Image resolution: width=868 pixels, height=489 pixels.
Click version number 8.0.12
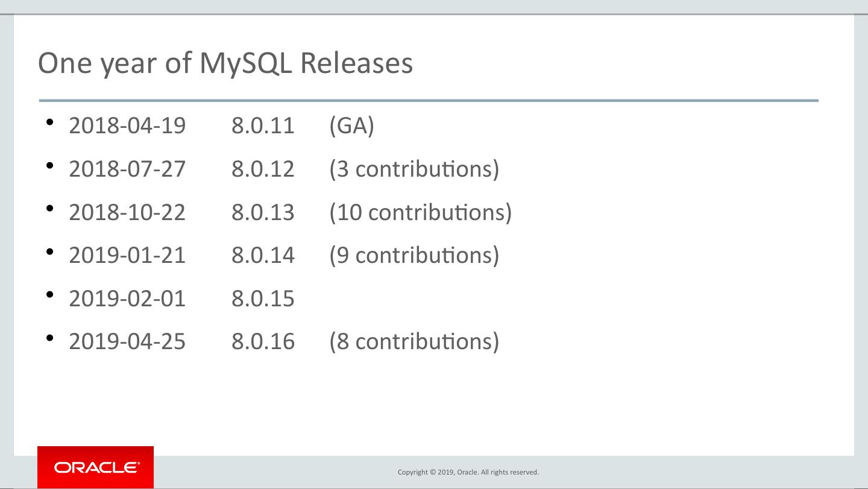(x=263, y=169)
